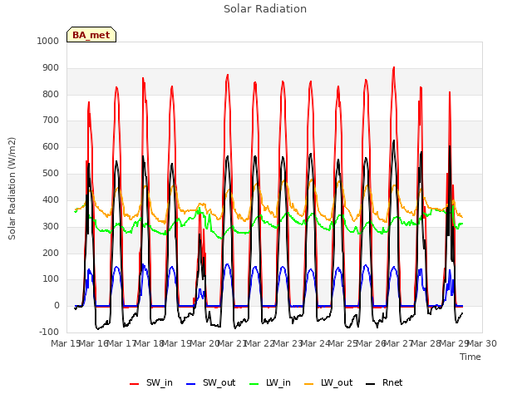532x399 pixels.
Task: Click the green LW_in legend swatch
Action: [x=254, y=384]
